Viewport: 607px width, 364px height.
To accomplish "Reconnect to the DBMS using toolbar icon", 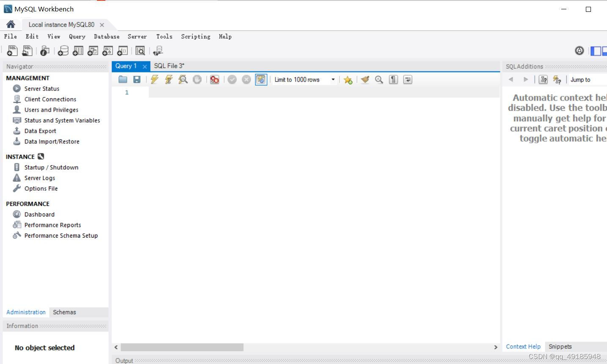I will click(x=157, y=50).
